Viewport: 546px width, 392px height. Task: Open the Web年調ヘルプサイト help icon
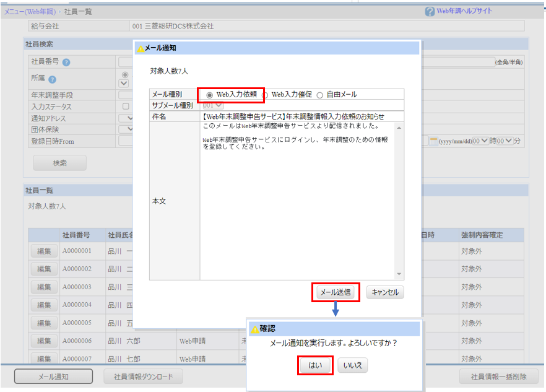(x=430, y=12)
